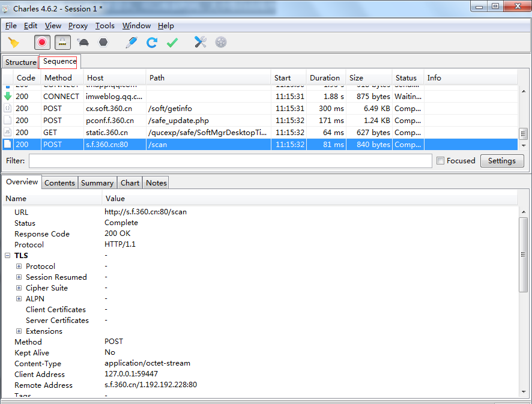Click the Value column header in Overview
The image size is (532, 404).
pos(309,199)
